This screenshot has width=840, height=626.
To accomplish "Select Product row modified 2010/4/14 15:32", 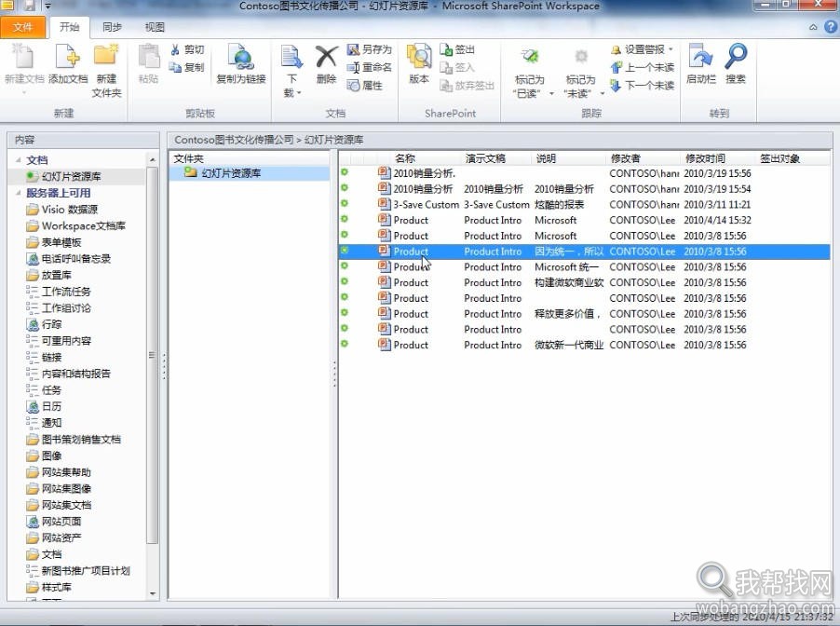I will click(x=584, y=220).
